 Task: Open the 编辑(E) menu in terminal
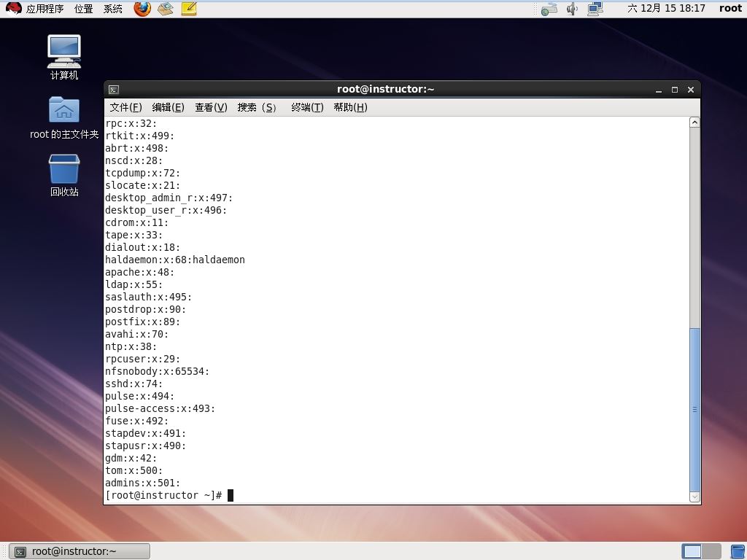pos(169,108)
